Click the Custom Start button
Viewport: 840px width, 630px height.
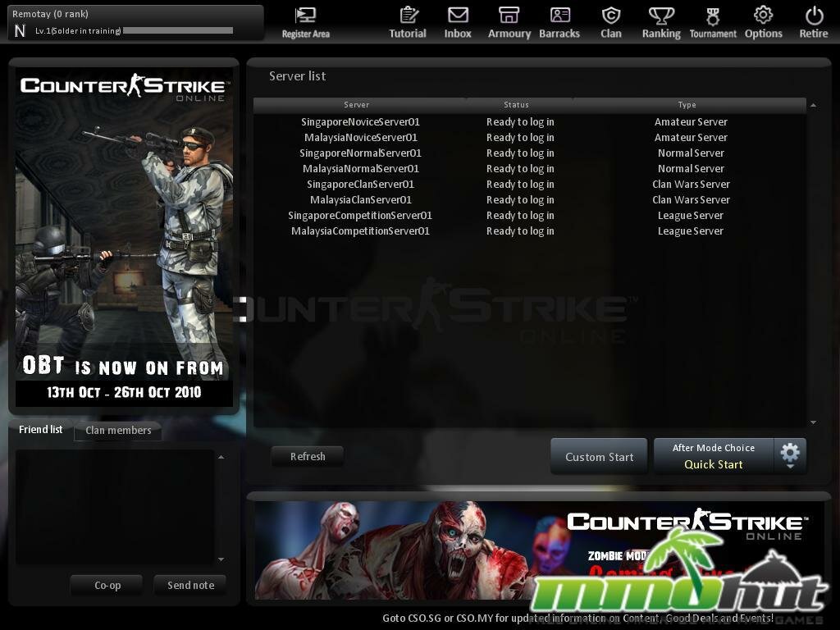pos(599,456)
